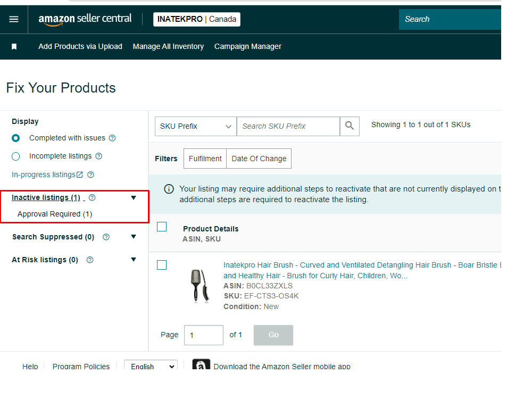Open the SKU Prefix dropdown
This screenshot has height=399, width=532.
tap(195, 126)
